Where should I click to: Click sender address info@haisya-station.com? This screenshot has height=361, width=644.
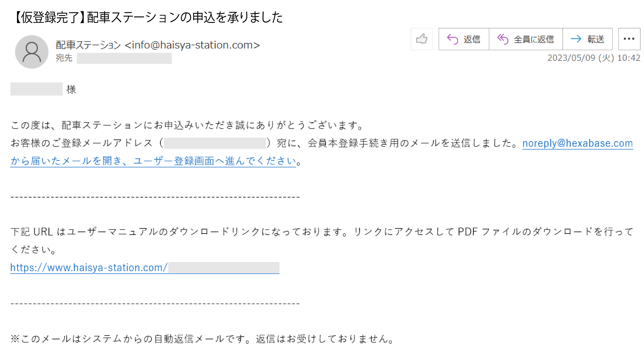tap(192, 45)
